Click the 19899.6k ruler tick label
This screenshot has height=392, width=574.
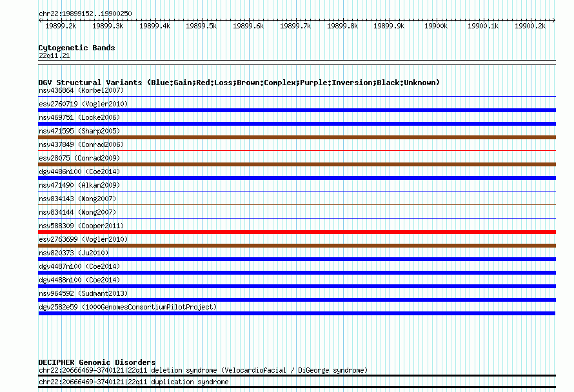(x=248, y=26)
